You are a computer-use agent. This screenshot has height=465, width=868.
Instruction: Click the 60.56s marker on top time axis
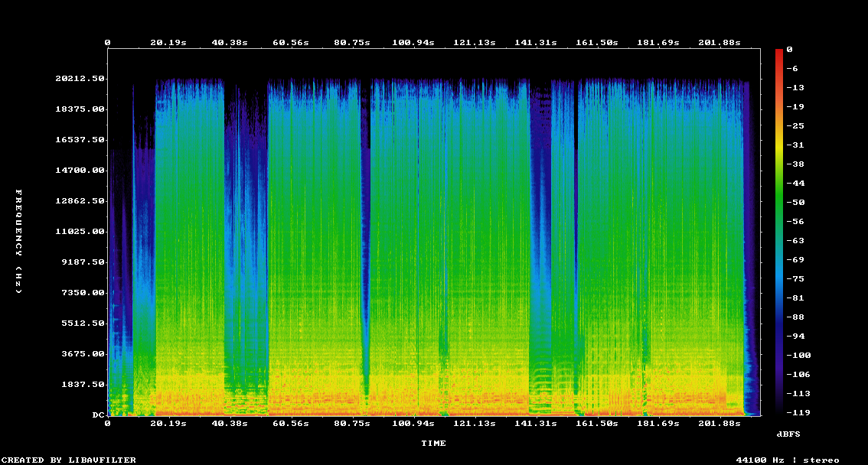[291, 43]
